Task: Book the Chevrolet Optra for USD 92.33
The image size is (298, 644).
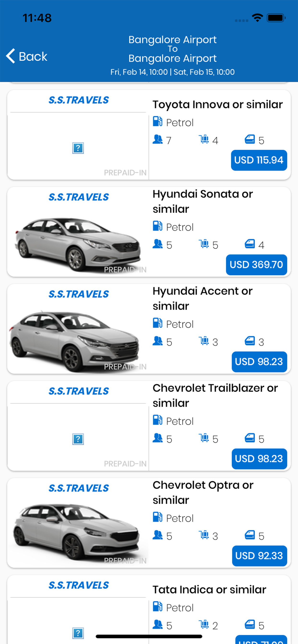Action: [x=259, y=556]
